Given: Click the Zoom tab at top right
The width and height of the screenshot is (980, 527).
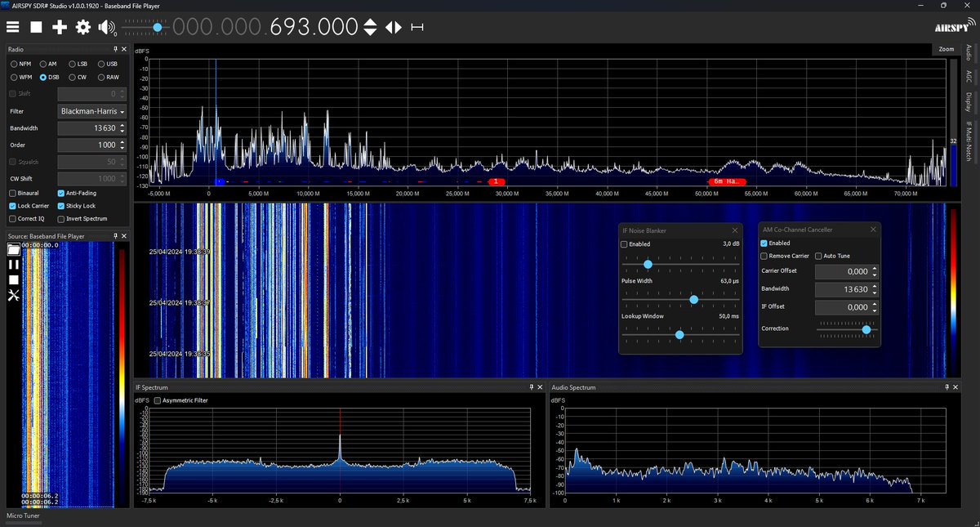Looking at the screenshot, I should (x=946, y=49).
